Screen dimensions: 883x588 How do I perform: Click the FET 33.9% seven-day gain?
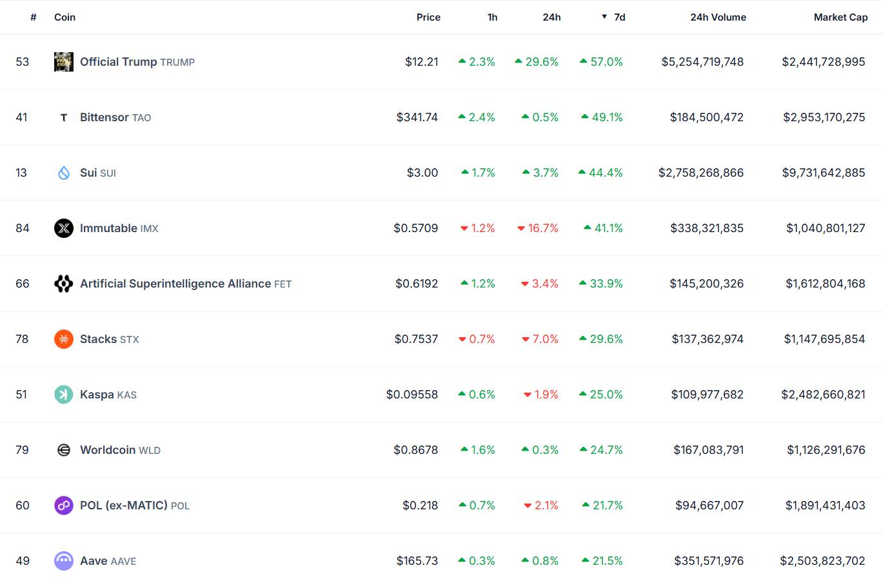tap(601, 284)
